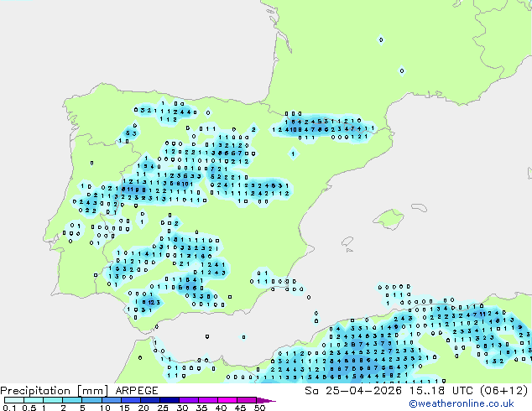Click the legend value label "40"
532x411 pixels.
pyautogui.click(x=221, y=408)
